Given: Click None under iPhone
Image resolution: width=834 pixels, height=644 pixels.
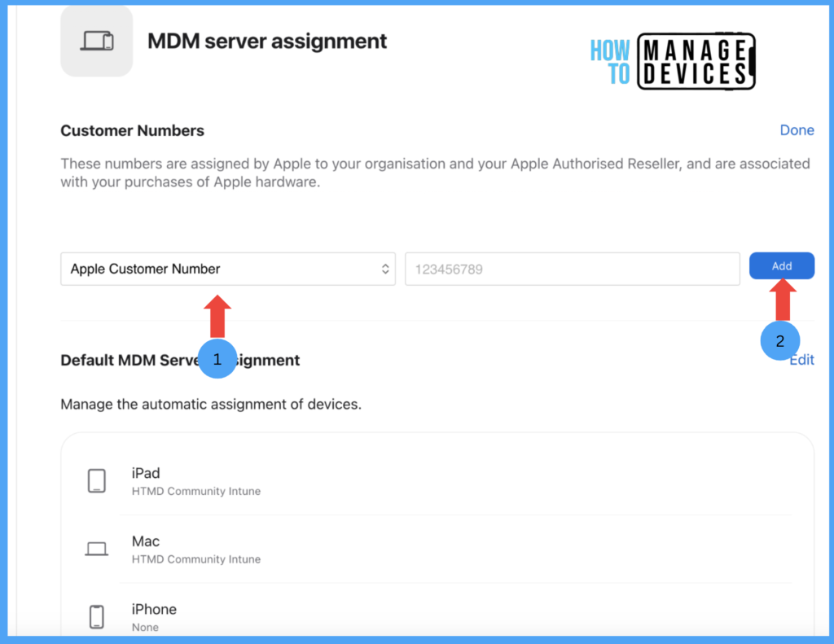Looking at the screenshot, I should 145,628.
